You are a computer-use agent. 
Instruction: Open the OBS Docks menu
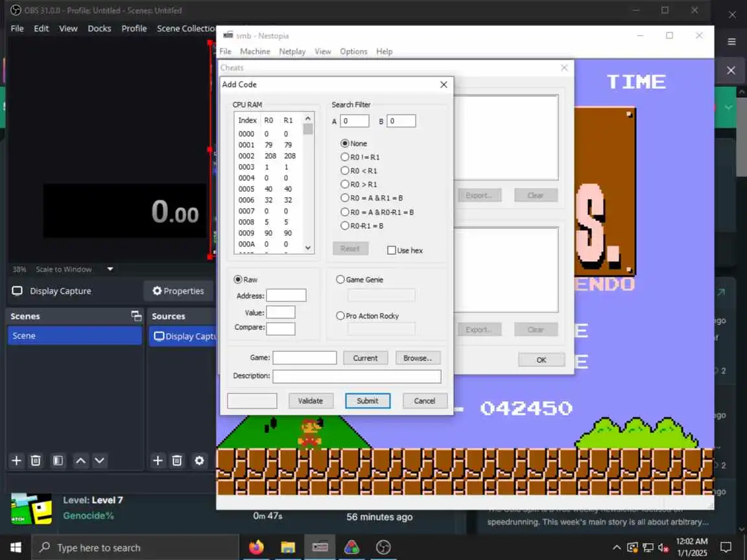pyautogui.click(x=99, y=29)
